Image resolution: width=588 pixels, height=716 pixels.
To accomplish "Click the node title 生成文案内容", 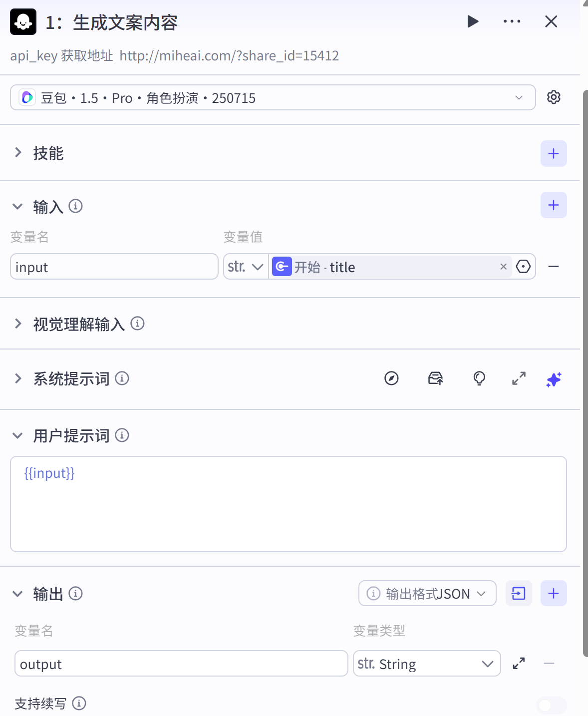I will pyautogui.click(x=125, y=22).
